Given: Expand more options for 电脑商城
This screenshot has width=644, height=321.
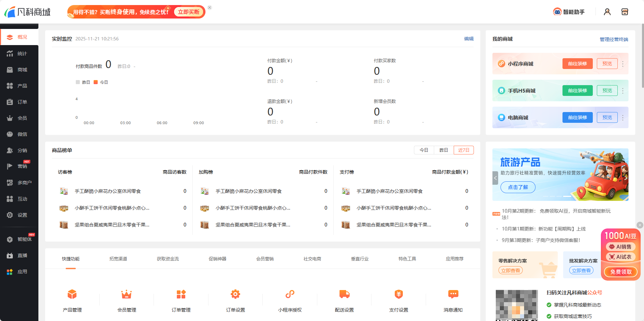Looking at the screenshot, I should (623, 118).
